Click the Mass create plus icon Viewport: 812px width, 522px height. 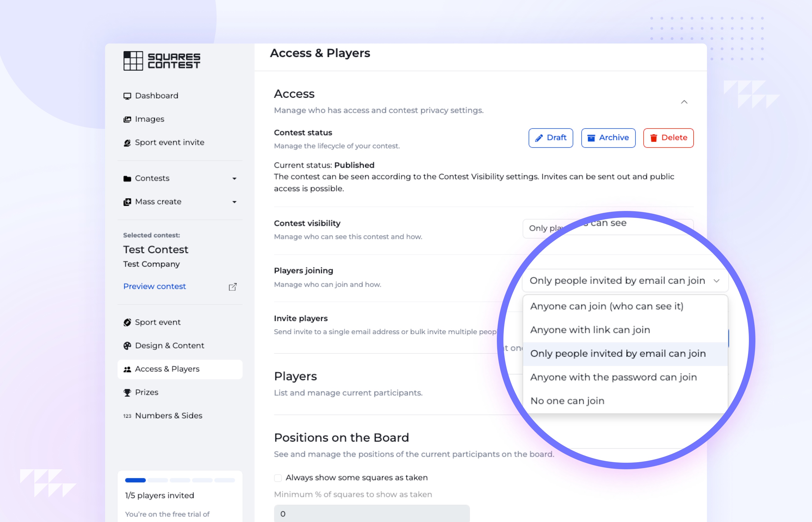[127, 202]
